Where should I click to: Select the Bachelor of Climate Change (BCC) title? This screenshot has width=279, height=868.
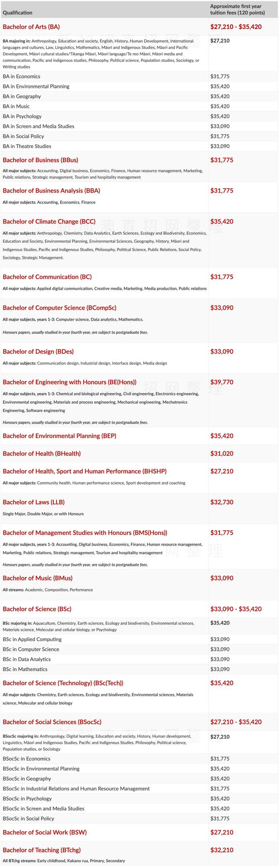point(49,221)
